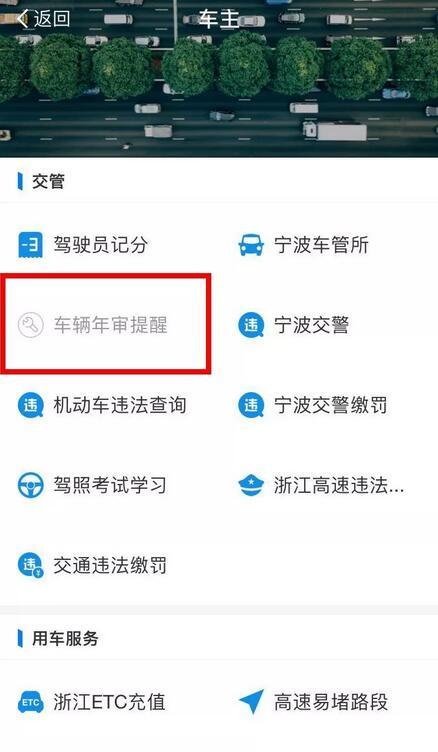The image size is (438, 752).
Task: Tap the 交通违法缴罚 payment icon
Action: (30, 565)
